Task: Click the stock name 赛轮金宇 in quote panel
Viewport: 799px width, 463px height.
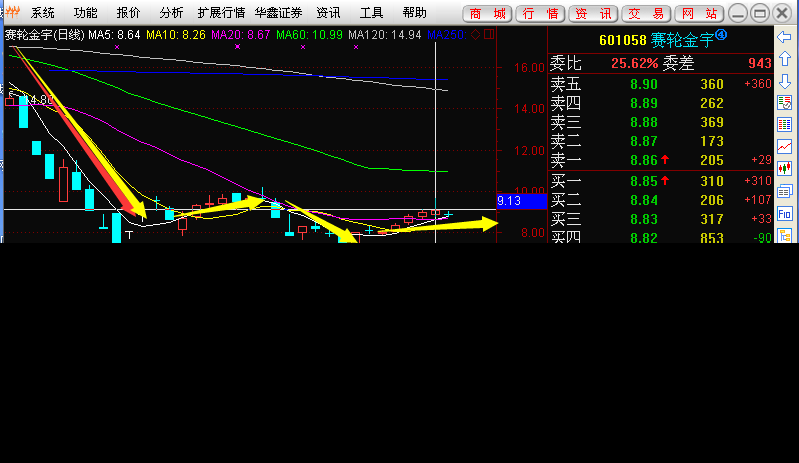Action: coord(682,40)
